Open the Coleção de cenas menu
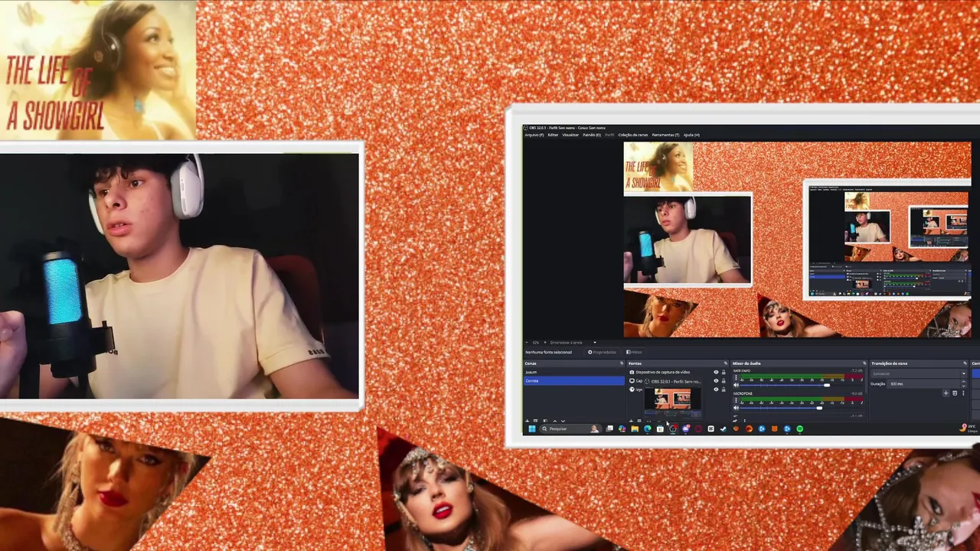The image size is (980, 551). (x=633, y=135)
